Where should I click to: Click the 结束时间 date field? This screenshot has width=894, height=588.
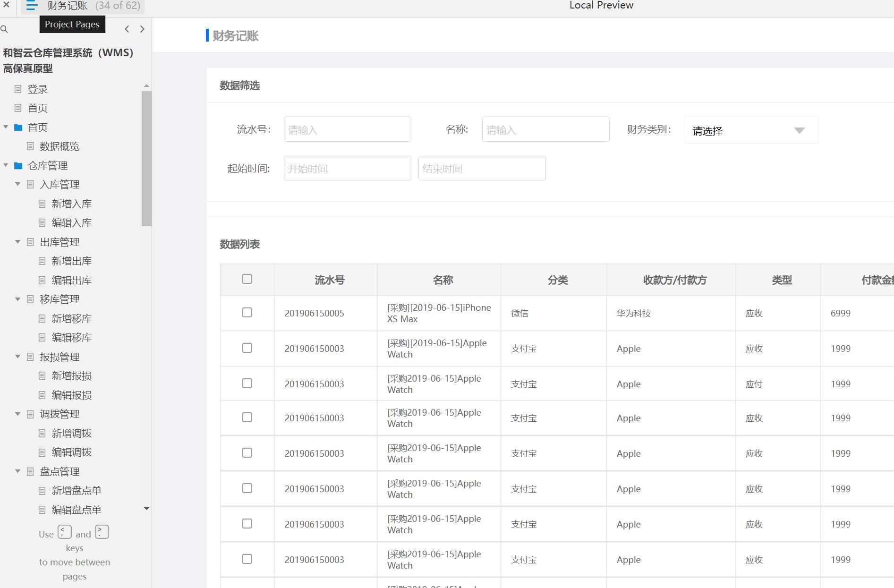point(482,168)
